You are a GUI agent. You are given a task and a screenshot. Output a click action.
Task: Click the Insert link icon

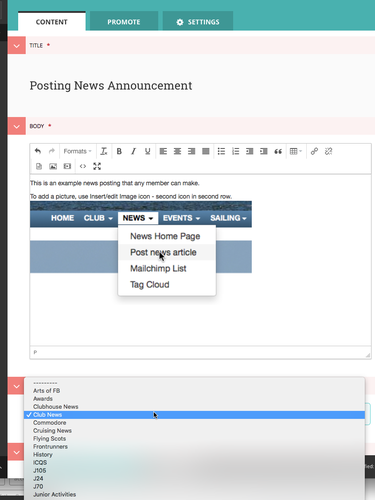[314, 151]
